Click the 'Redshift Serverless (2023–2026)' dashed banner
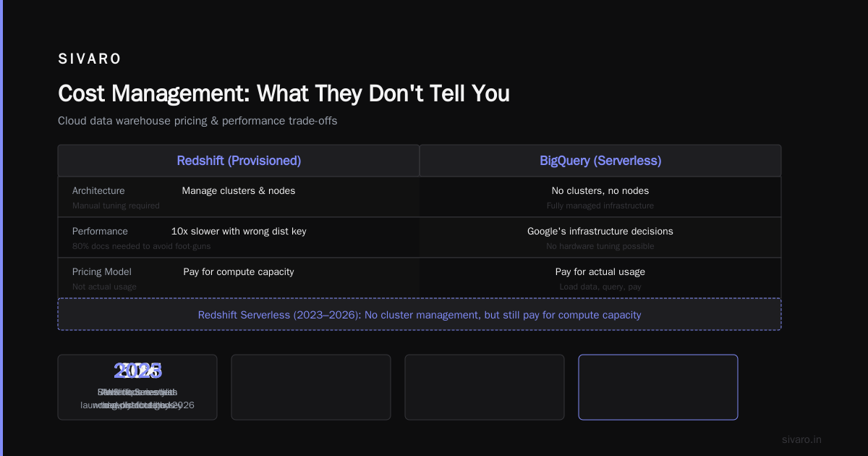The image size is (868, 456). (420, 315)
